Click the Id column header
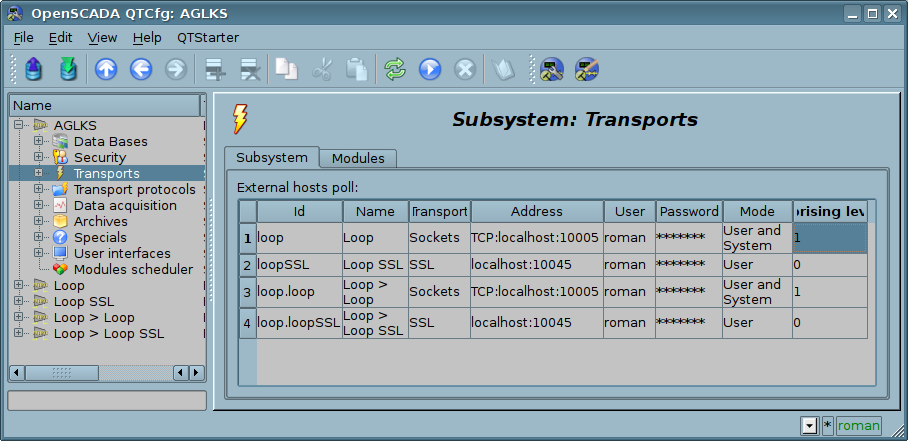Screen dimensions: 908x441 tap(299, 212)
